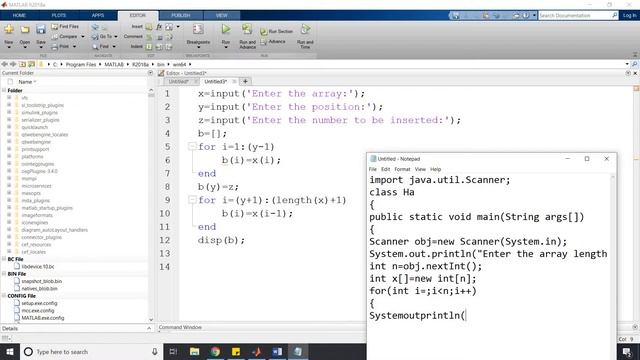Click Run Section in the ribbon

277,31
